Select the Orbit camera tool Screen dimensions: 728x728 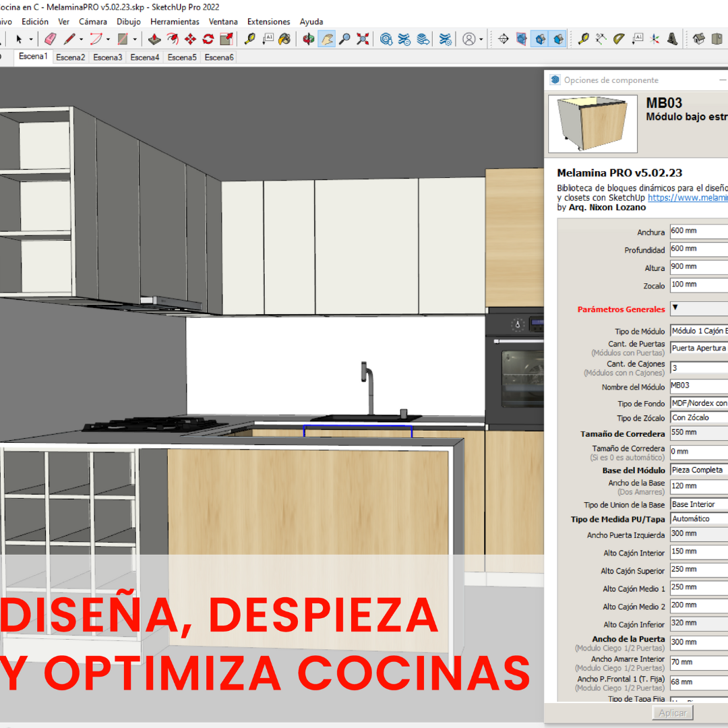(308, 40)
